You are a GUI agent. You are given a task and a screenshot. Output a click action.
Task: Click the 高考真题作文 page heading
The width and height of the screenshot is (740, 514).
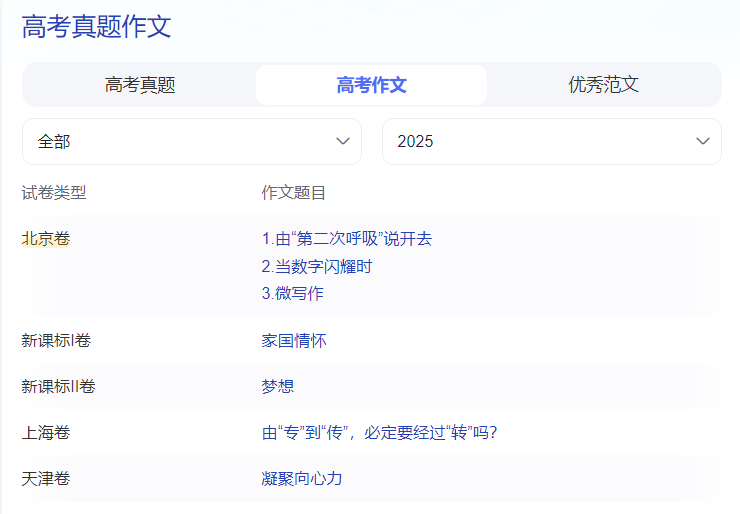[97, 27]
